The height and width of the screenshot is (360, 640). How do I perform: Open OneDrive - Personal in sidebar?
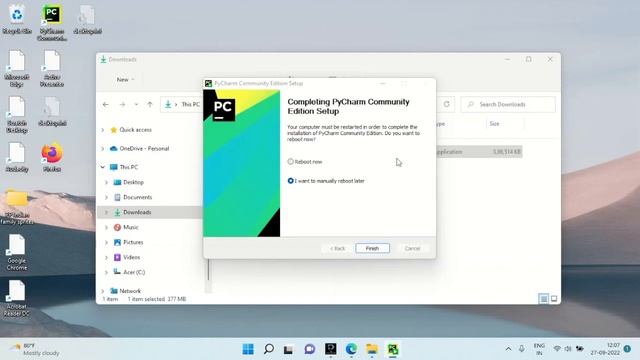139,149
